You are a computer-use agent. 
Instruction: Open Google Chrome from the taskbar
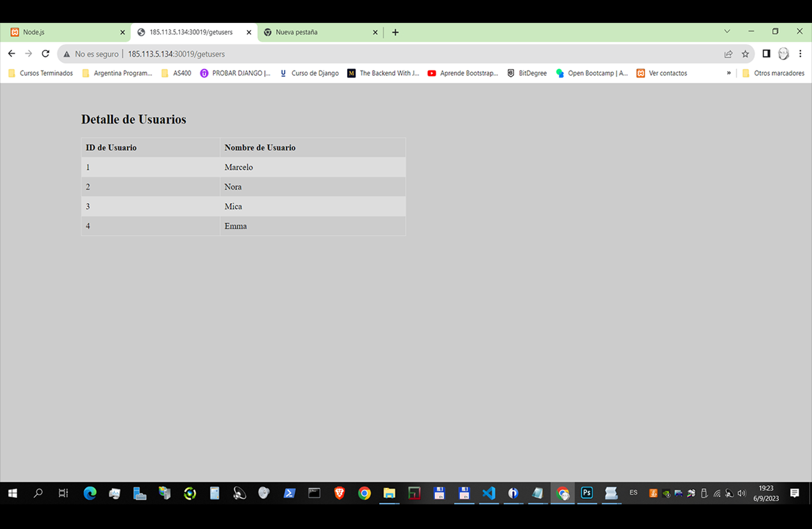click(365, 494)
